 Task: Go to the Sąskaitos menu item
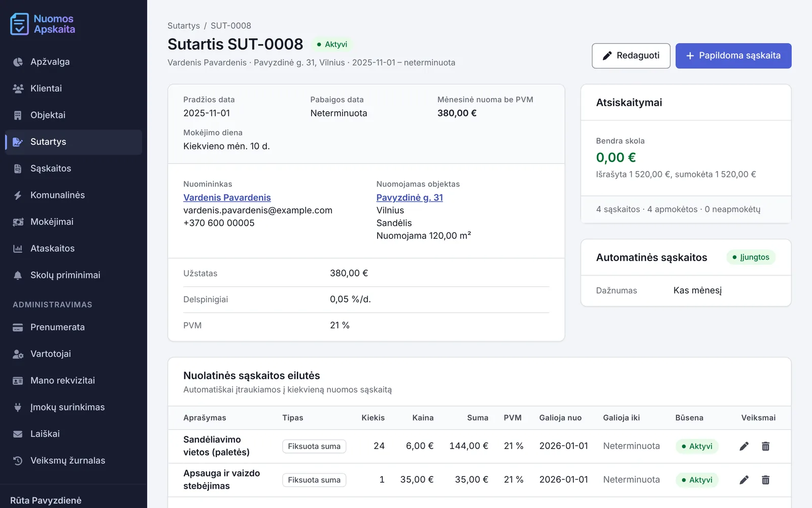coord(74,169)
